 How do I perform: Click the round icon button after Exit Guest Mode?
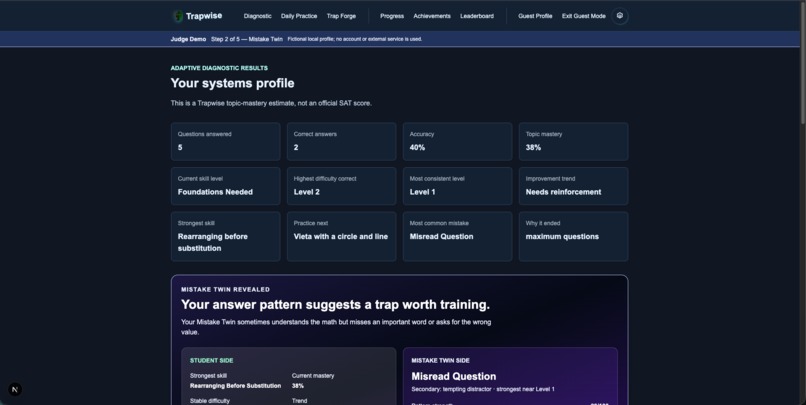[619, 16]
